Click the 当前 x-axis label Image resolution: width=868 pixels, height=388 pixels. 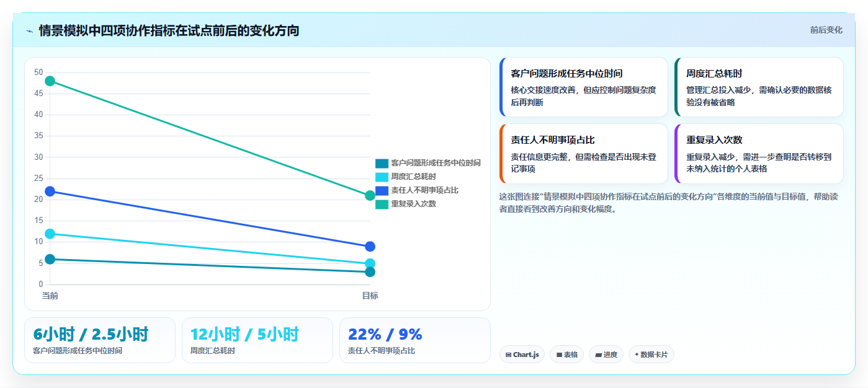point(50,296)
